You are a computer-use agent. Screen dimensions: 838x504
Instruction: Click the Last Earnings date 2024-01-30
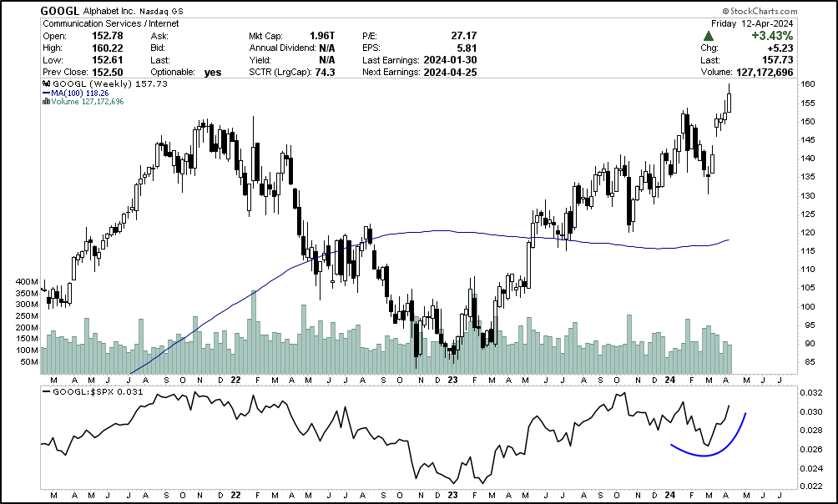450,60
